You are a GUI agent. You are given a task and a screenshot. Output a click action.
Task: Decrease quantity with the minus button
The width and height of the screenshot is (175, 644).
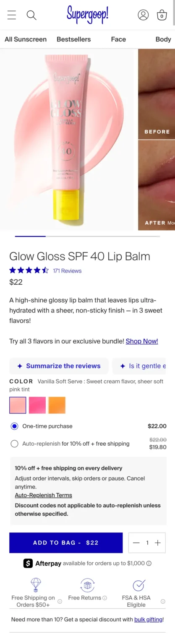pos(136,543)
